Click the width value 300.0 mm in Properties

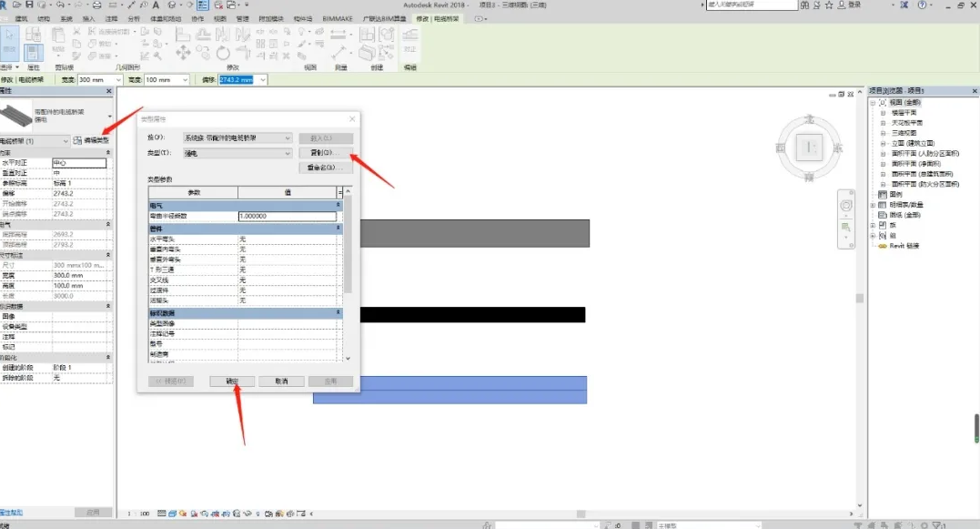[79, 275]
